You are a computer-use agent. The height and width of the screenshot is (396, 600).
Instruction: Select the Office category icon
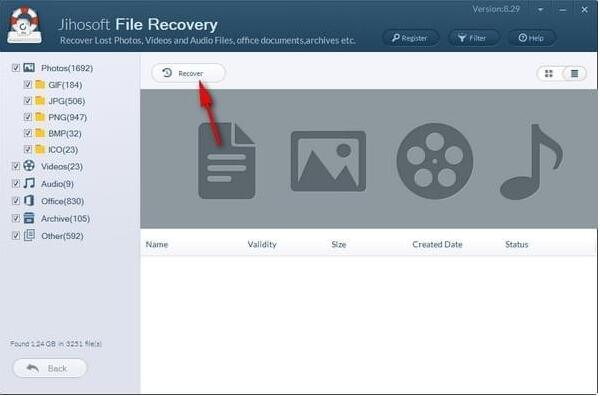29,200
